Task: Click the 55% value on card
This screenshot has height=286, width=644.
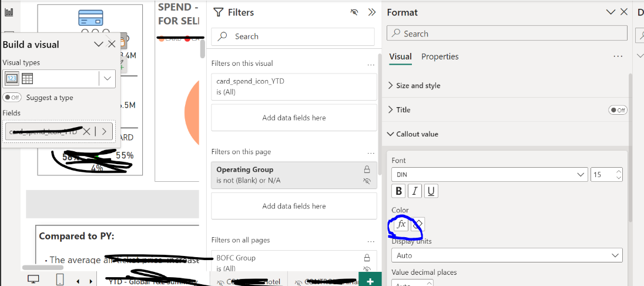Action: pos(125,155)
